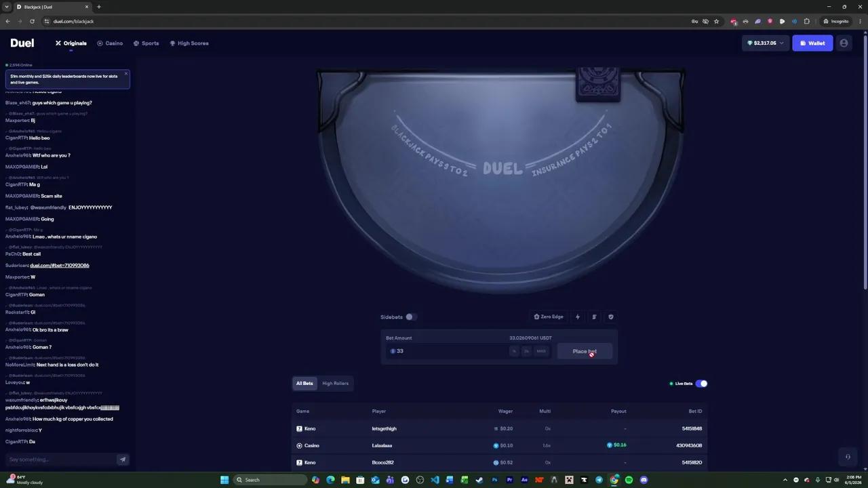Open the weather widget showing 64°F
Screen dimensions: 868x488
[x=25, y=480]
